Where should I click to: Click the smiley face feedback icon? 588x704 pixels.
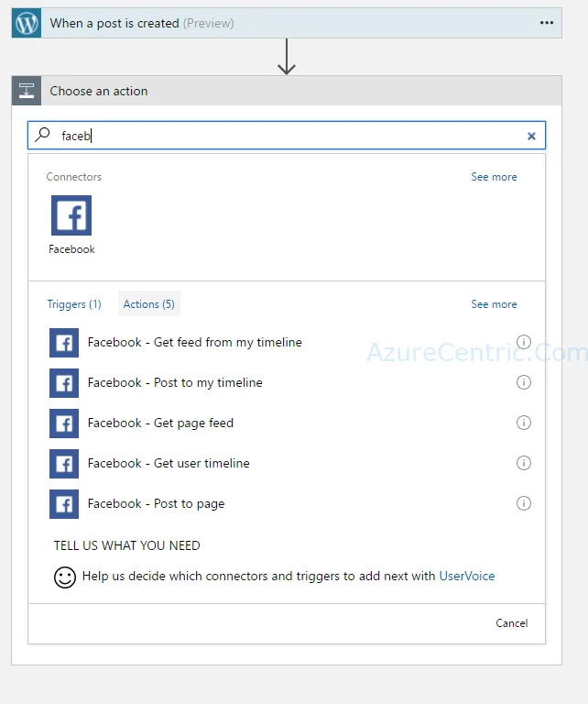point(65,577)
